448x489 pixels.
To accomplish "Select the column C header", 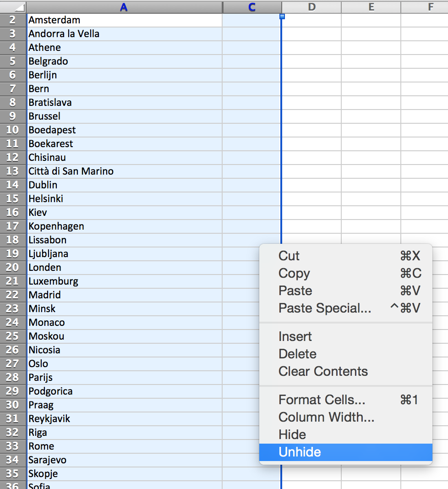I will point(251,7).
